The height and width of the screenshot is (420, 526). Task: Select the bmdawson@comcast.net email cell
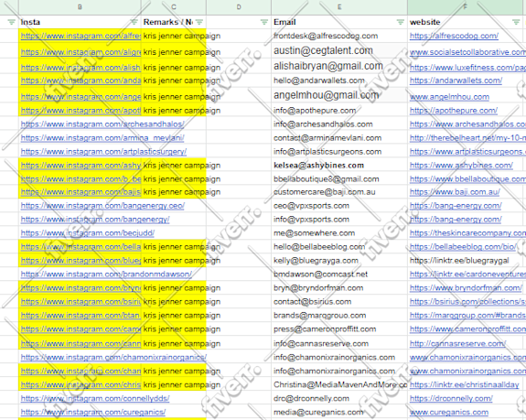[339, 275]
